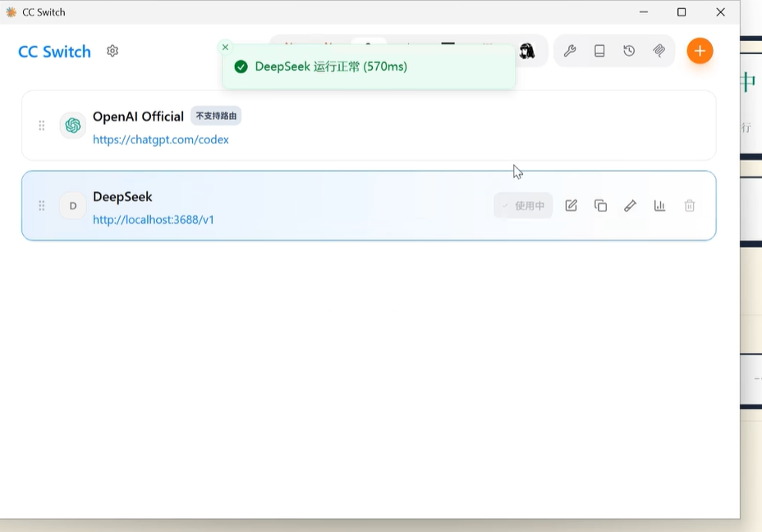762x532 pixels.
Task: Add a new provider with orange plus
Action: [x=700, y=51]
